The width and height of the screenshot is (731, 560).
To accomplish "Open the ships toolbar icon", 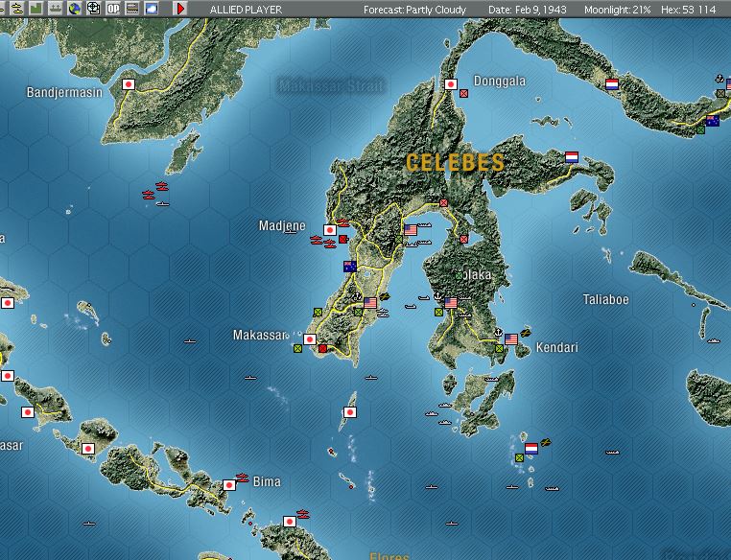I will 55,9.
